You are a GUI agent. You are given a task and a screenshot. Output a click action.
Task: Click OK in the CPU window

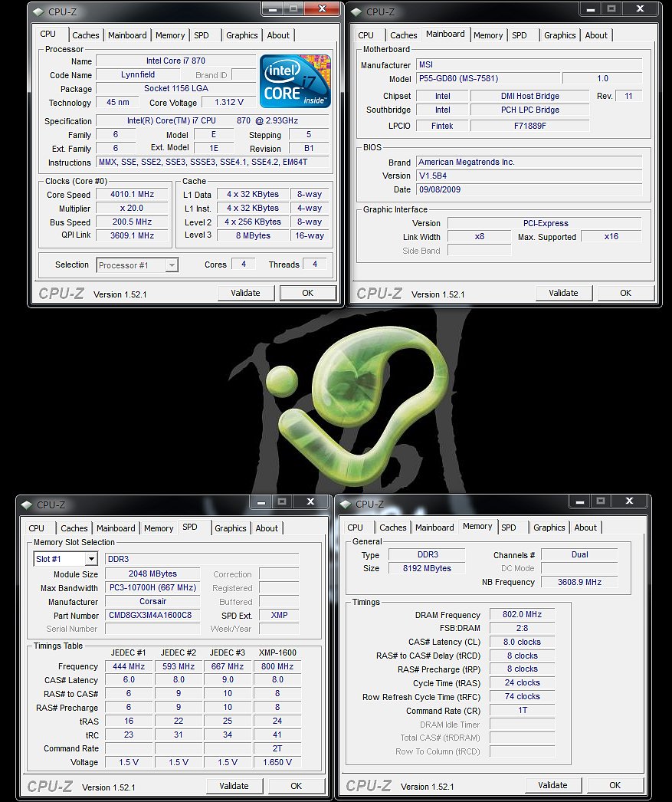coord(308,293)
